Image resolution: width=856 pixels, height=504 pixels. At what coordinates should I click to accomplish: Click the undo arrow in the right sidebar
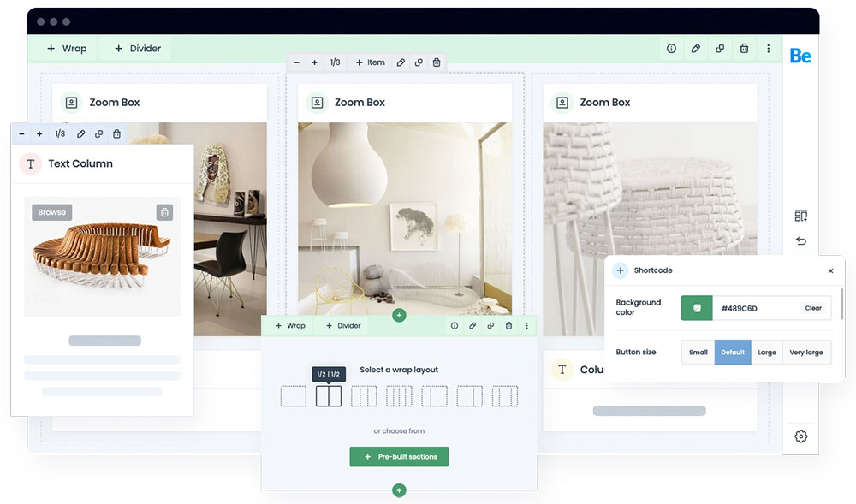(x=800, y=241)
